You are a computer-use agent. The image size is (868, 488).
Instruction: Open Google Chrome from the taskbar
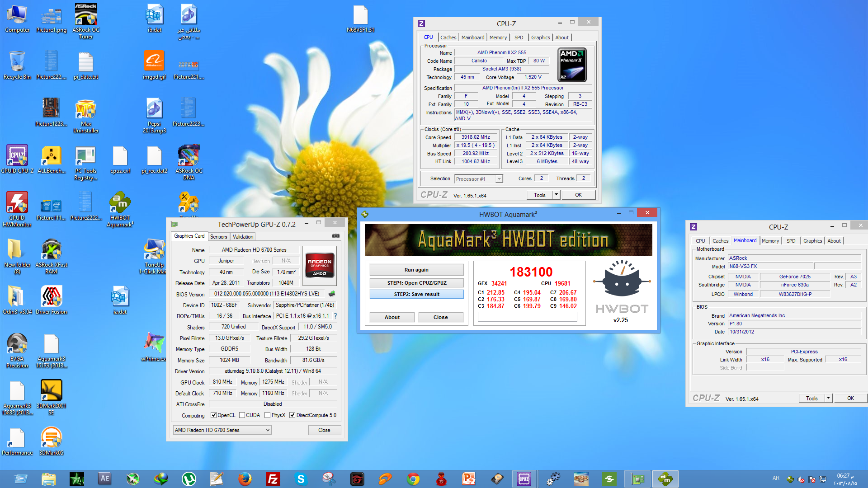point(413,479)
